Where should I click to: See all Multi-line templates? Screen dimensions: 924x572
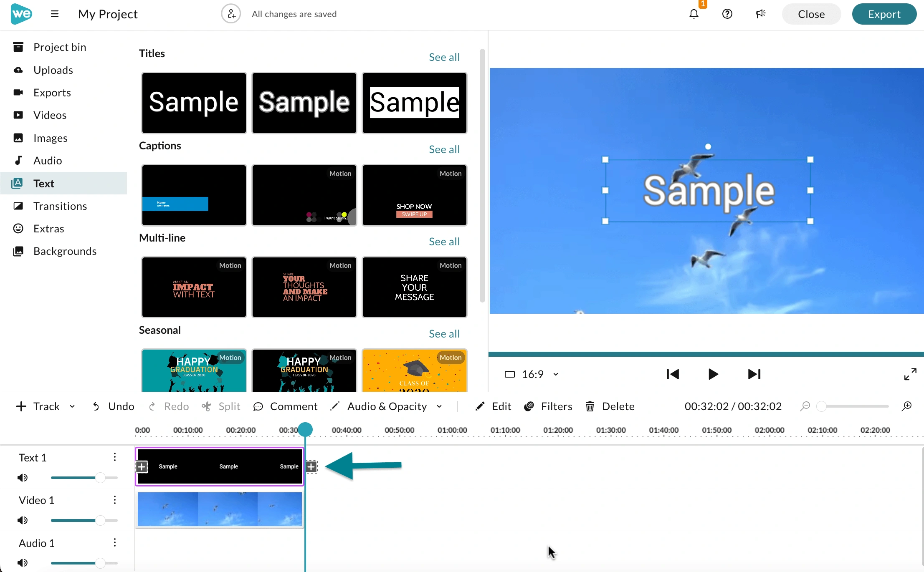click(444, 242)
